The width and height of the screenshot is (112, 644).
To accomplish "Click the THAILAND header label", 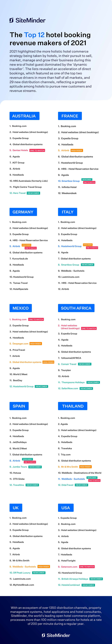I will [73, 406].
